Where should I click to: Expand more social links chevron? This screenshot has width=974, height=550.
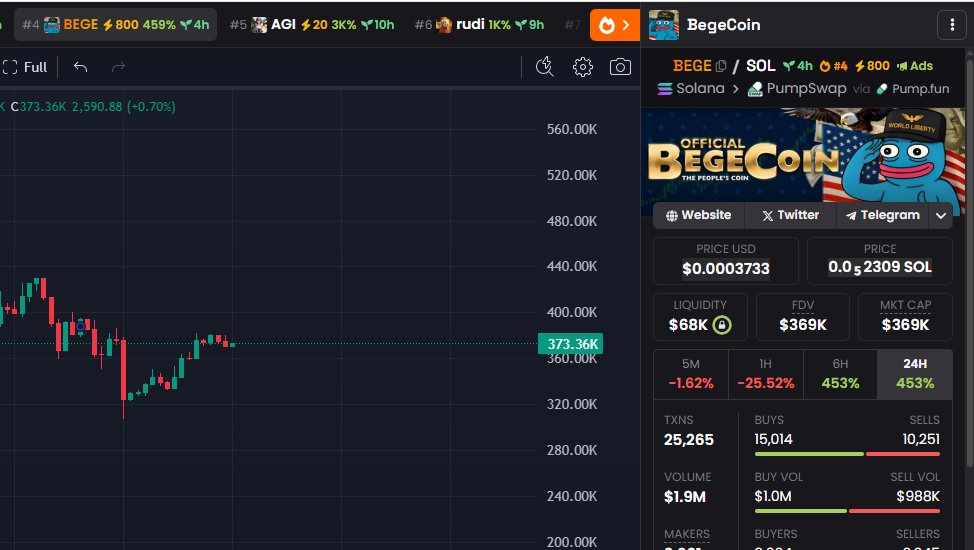[940, 216]
